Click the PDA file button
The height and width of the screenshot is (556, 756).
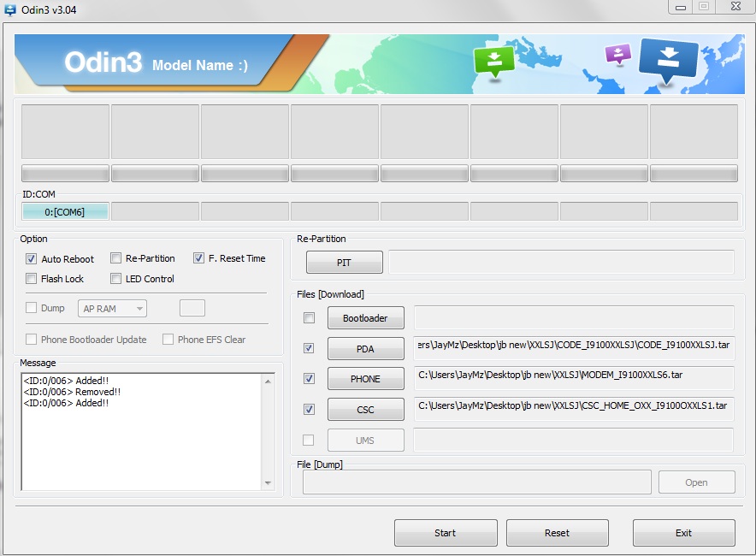(x=365, y=349)
